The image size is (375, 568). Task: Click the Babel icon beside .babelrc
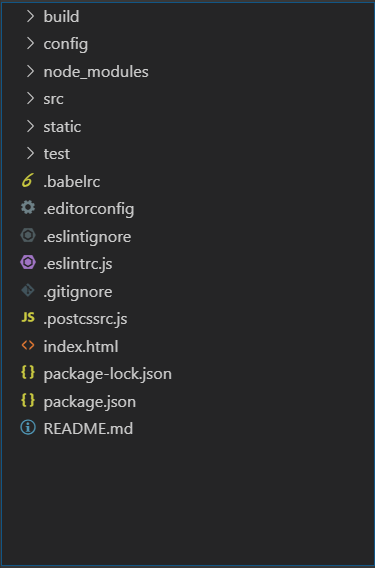[x=28, y=180]
